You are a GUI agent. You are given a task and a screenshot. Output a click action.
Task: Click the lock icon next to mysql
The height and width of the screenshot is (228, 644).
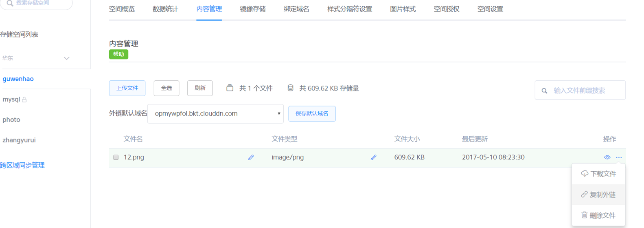pos(24,100)
